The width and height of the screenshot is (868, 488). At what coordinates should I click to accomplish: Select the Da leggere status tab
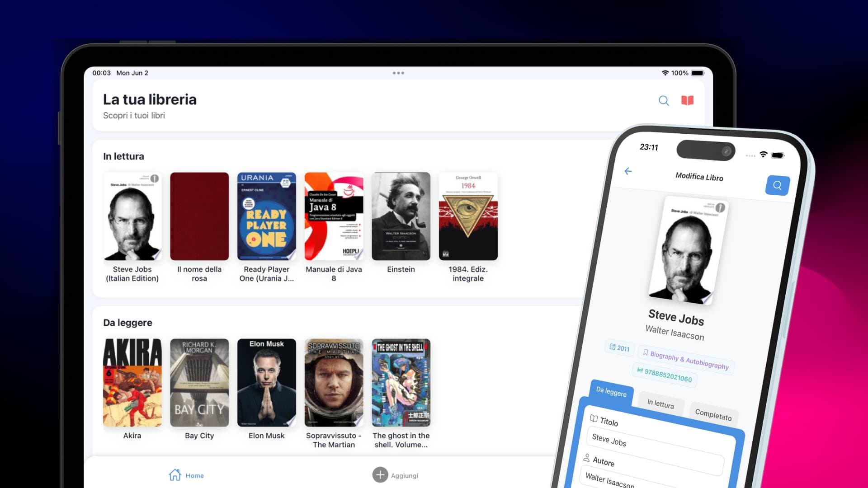[x=611, y=392]
